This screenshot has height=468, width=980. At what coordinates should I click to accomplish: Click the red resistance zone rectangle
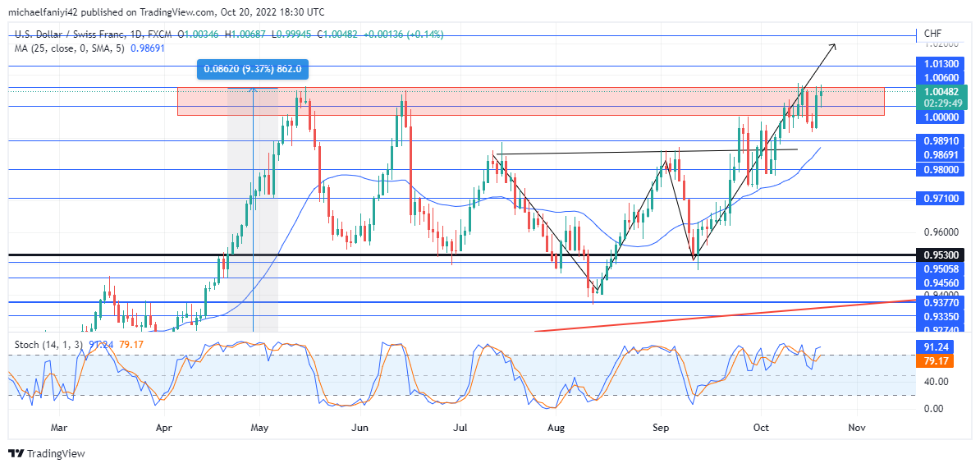click(x=531, y=101)
